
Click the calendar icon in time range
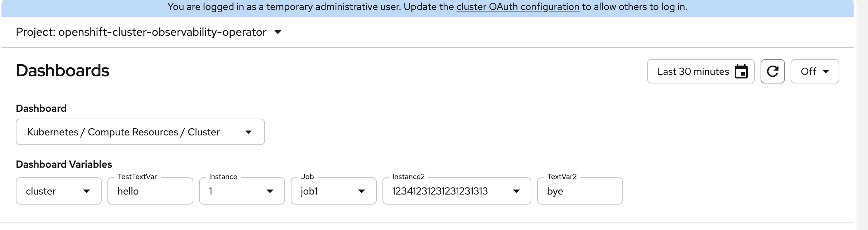click(x=741, y=72)
